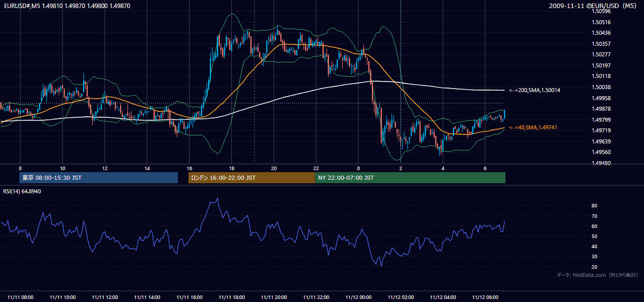Click RSI axis value 80
This screenshot has height=302, width=644.
pos(595,206)
